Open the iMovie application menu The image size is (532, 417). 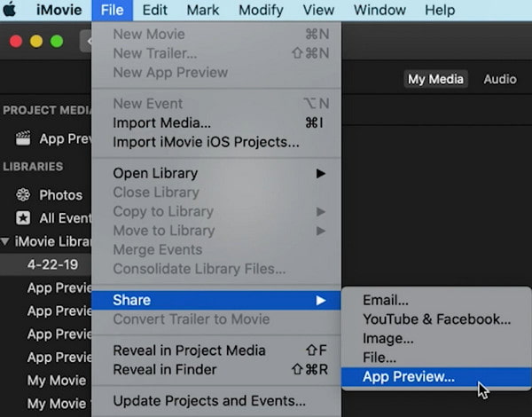point(59,10)
